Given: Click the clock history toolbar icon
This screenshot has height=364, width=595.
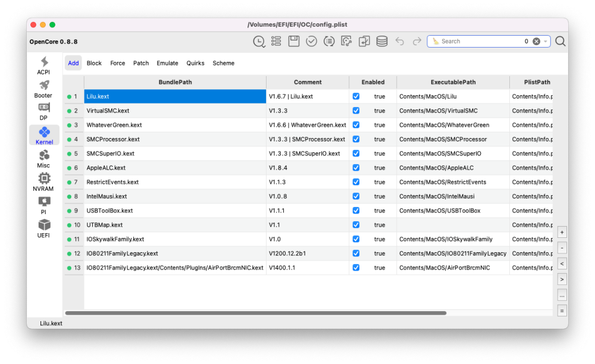Looking at the screenshot, I should [x=259, y=41].
